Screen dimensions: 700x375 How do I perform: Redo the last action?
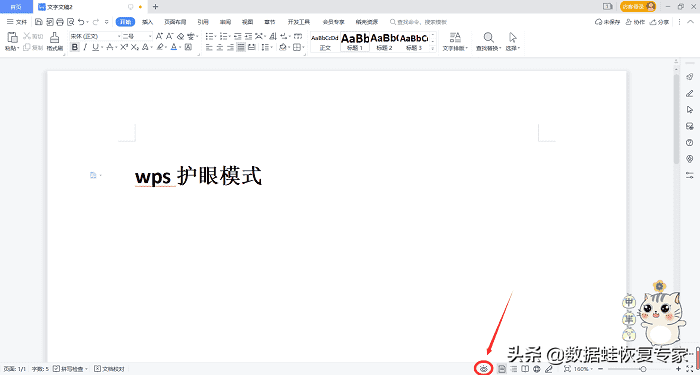(x=95, y=22)
